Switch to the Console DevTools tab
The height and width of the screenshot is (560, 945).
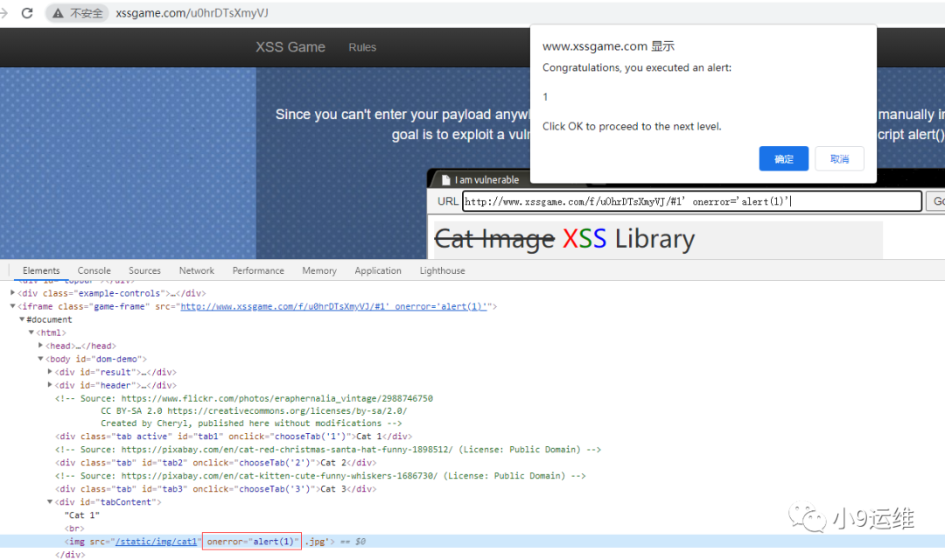pyautogui.click(x=94, y=270)
